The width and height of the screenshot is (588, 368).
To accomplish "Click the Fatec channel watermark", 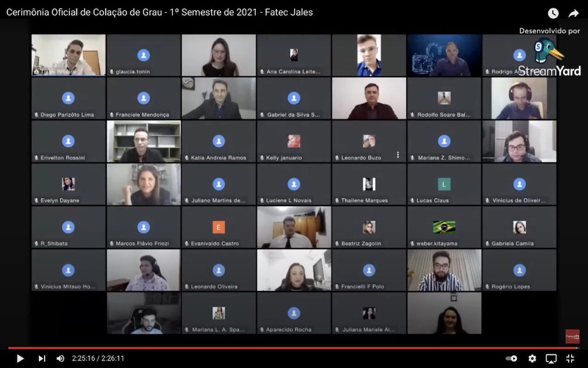I will click(572, 336).
